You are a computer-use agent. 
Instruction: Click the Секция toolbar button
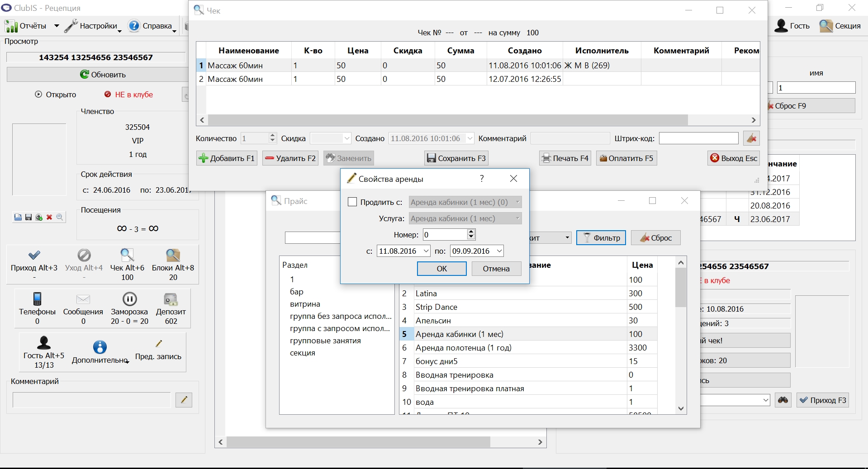[x=840, y=26]
